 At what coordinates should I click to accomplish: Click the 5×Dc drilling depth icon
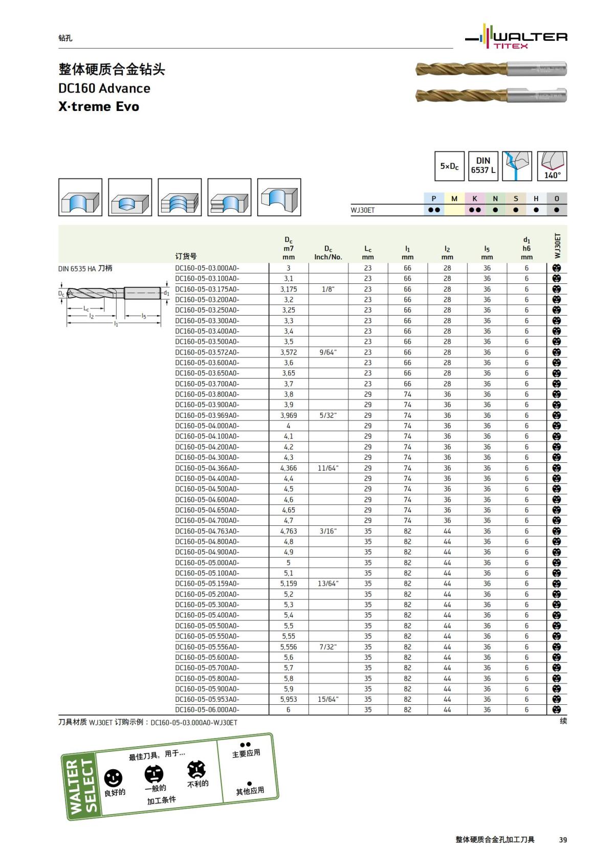pos(449,166)
